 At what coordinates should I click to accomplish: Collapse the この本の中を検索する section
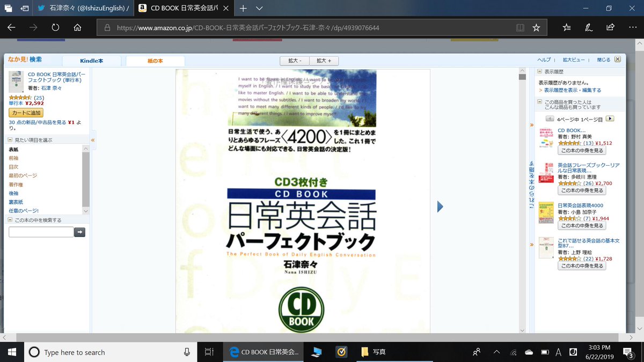click(x=11, y=220)
